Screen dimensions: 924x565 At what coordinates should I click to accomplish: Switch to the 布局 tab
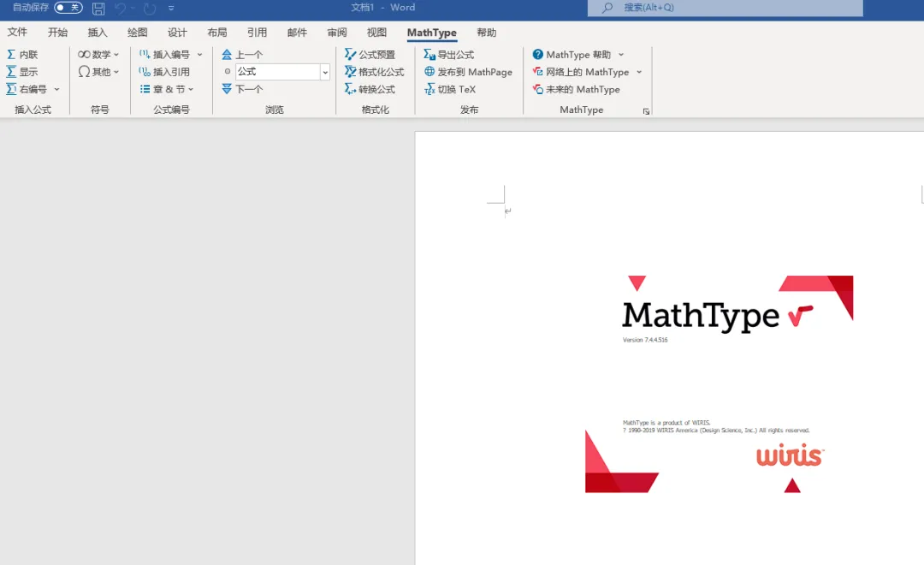click(x=216, y=33)
